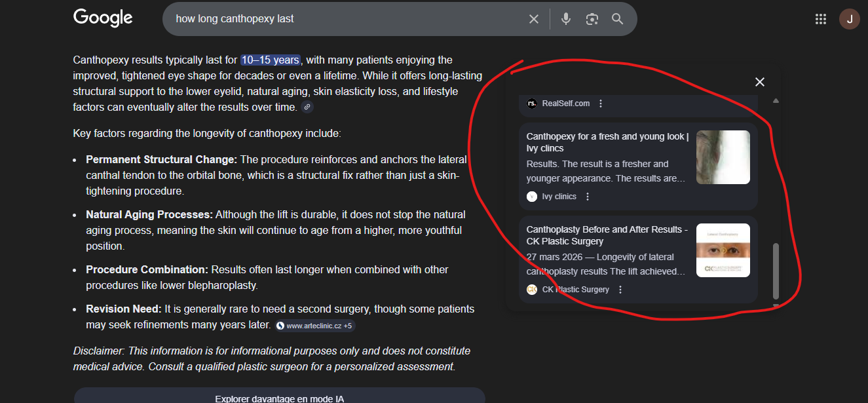Start voice search with microphone icon
Viewport: 868px width, 403px height.
click(566, 19)
